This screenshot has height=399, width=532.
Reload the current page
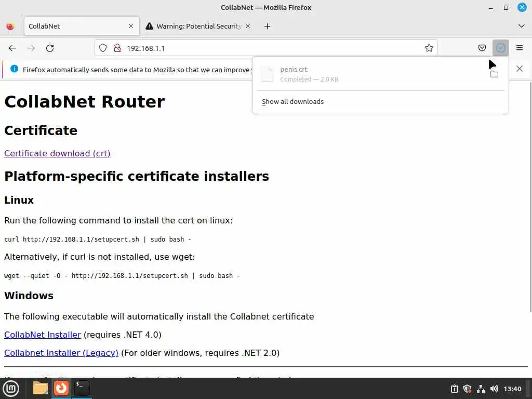click(50, 48)
